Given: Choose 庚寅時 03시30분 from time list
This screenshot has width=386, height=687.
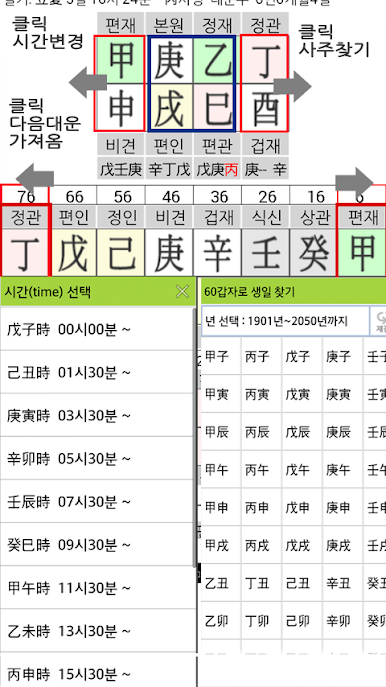Looking at the screenshot, I should click(97, 415).
